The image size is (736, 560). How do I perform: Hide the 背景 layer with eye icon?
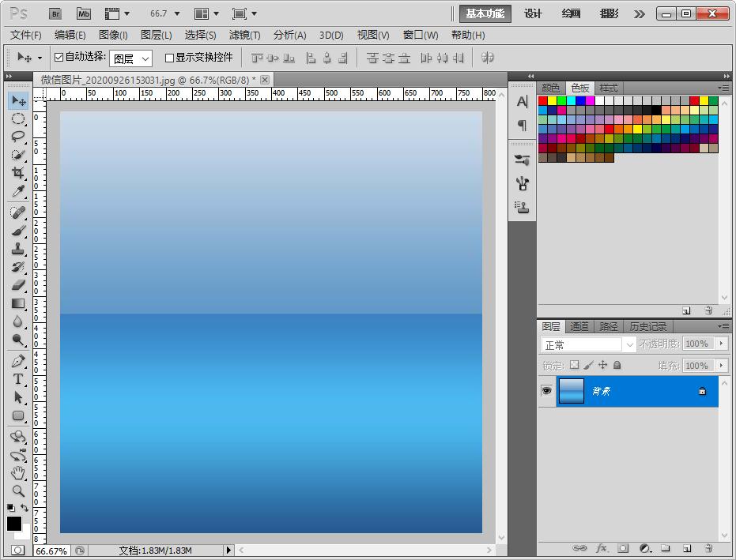(x=546, y=392)
